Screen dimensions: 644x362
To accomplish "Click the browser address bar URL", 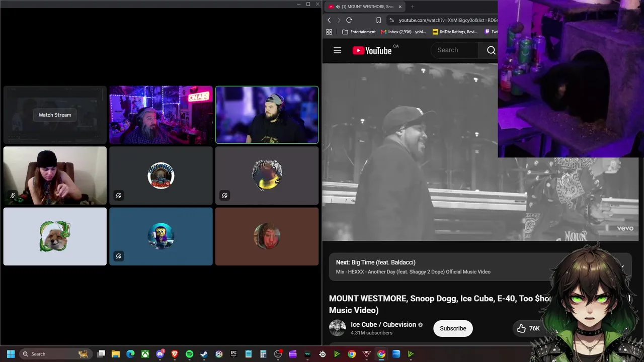I will click(x=448, y=20).
